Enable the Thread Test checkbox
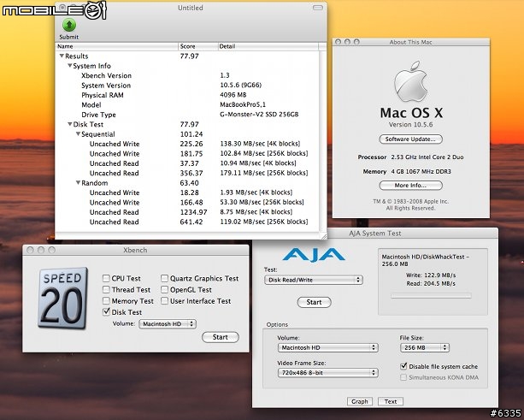This screenshot has width=524, height=420. [x=106, y=289]
